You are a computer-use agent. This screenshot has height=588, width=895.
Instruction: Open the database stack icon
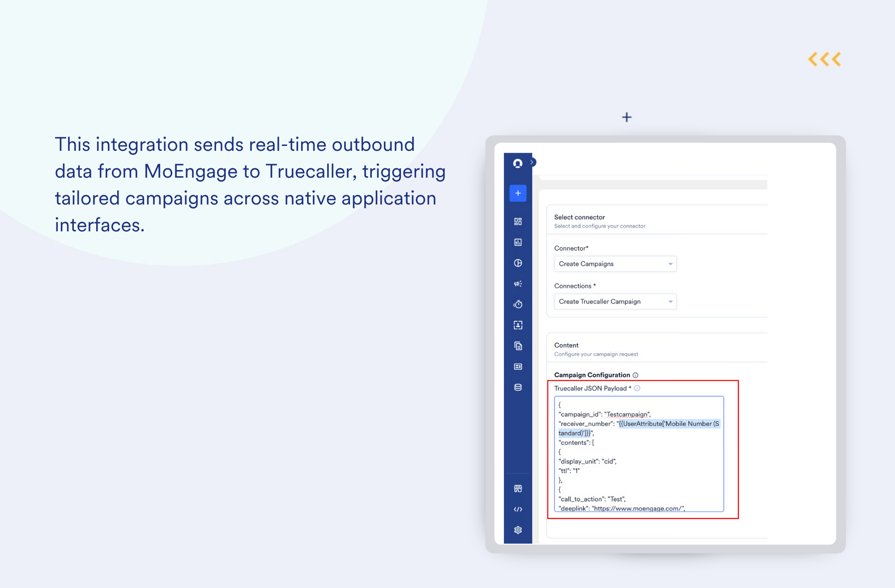pos(518,388)
